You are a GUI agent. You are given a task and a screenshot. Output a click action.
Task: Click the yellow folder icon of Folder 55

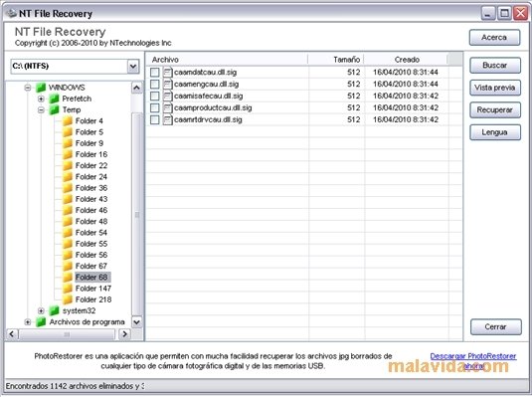pos(68,244)
